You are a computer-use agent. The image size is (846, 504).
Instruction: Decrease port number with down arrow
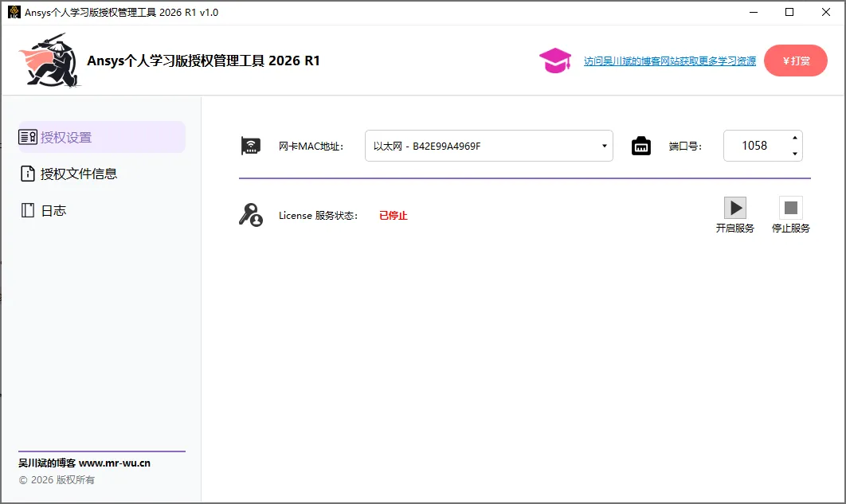click(795, 154)
